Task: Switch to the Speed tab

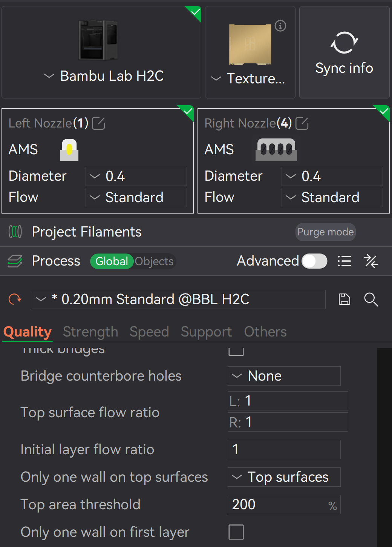Action: coord(149,332)
